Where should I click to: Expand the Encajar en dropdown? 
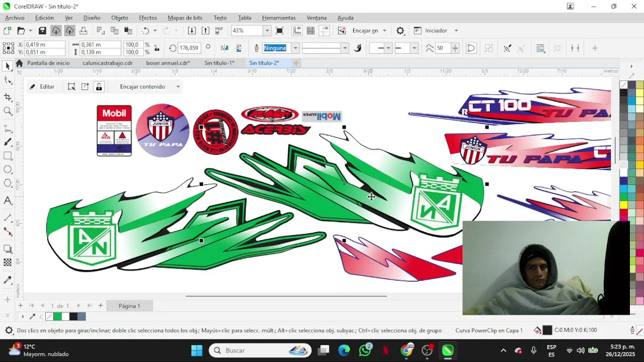coord(384,31)
